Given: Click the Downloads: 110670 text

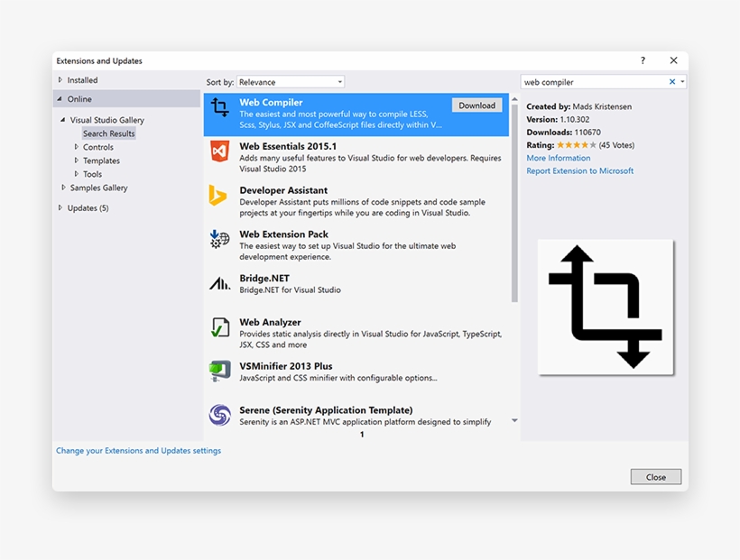Looking at the screenshot, I should (563, 132).
